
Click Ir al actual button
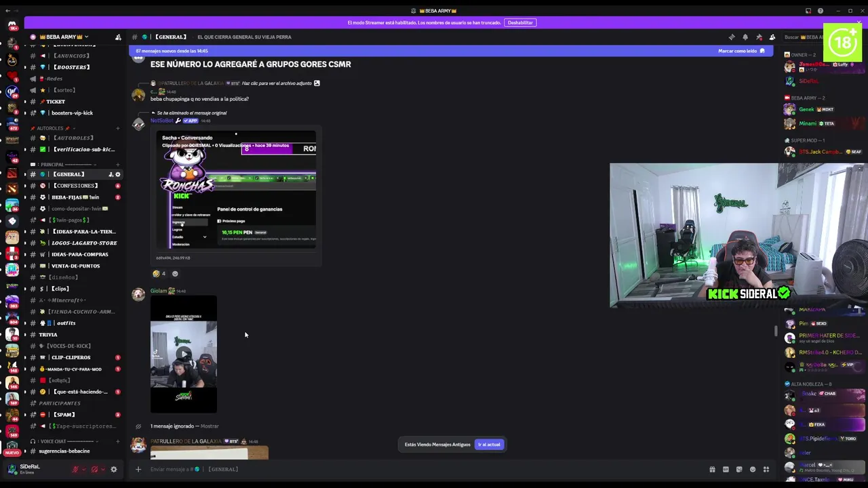(x=489, y=445)
